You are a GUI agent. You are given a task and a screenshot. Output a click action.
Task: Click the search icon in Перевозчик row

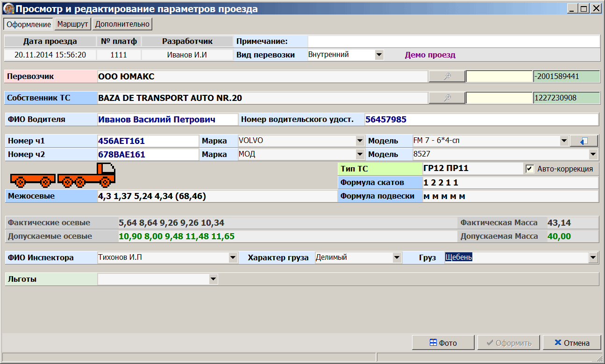[x=447, y=77]
